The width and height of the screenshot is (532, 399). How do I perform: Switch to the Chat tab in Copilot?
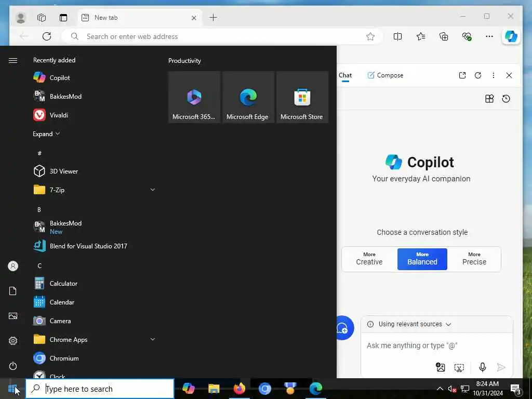(345, 75)
